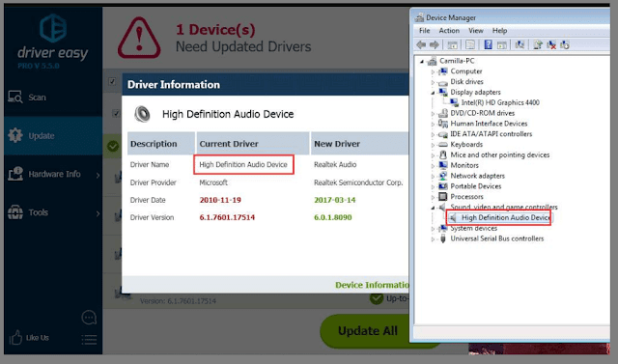618x364 pixels.
Task: Click the Microsoft driver provider cell
Action: point(213,182)
